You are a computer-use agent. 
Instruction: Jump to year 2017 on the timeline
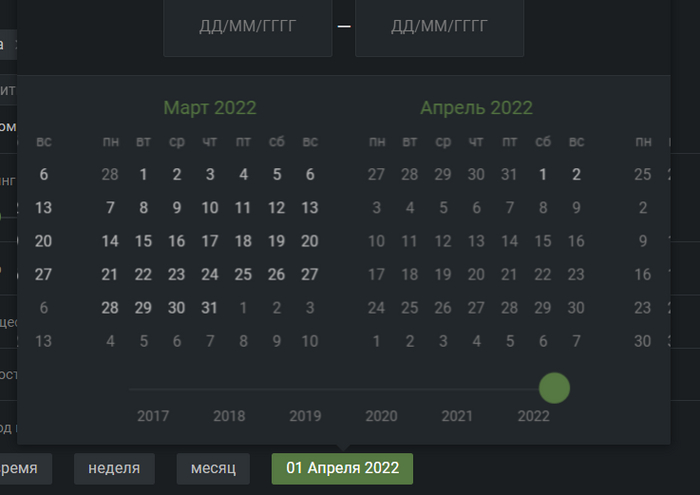(153, 416)
